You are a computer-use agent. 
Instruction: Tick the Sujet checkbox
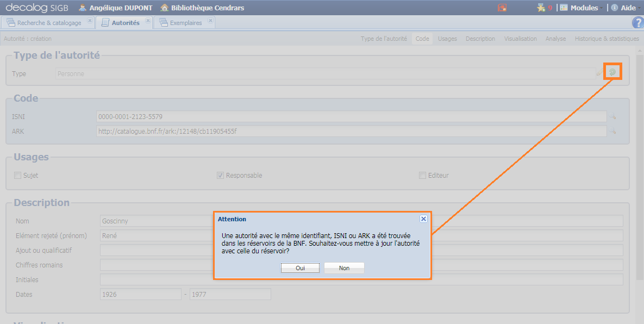[x=18, y=175]
